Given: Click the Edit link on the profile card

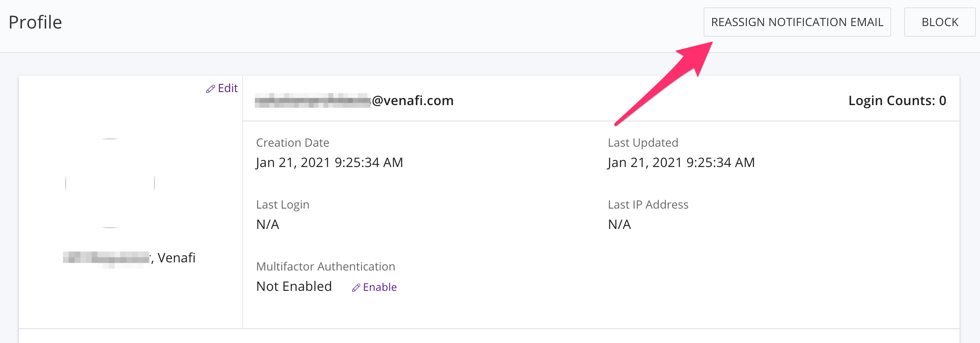Looking at the screenshot, I should pyautogui.click(x=227, y=88).
